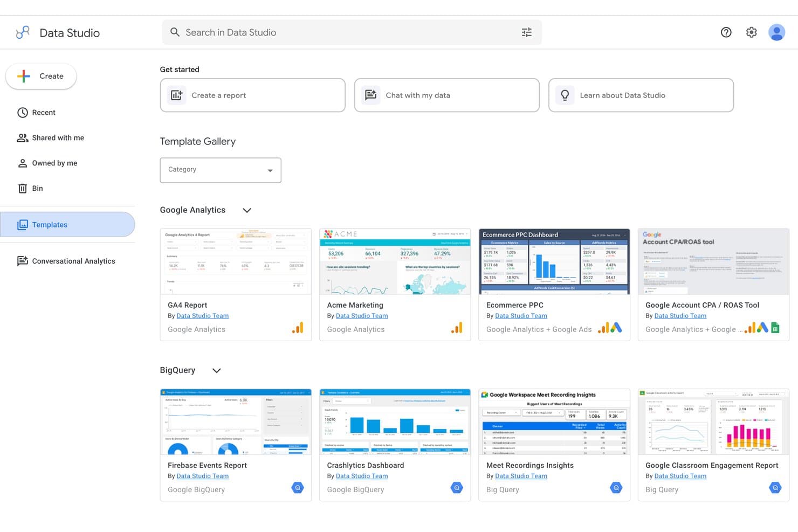Image resolution: width=798 pixels, height=532 pixels.
Task: Select Templates in the sidebar
Action: [x=67, y=225]
